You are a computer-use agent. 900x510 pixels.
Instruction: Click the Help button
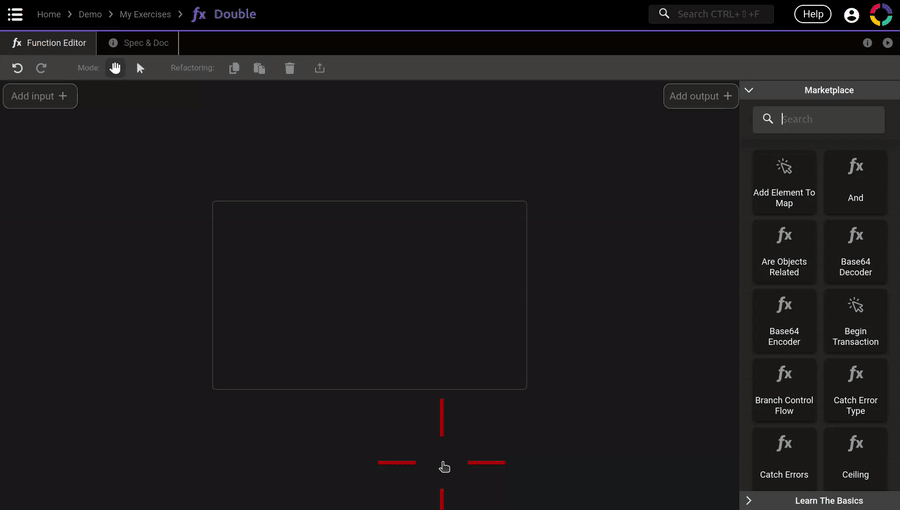(813, 14)
